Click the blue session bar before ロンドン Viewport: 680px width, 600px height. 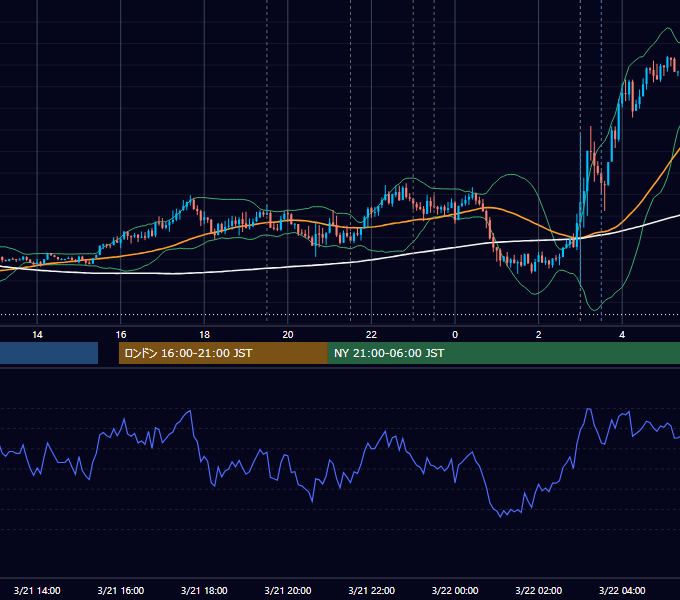[x=49, y=353]
